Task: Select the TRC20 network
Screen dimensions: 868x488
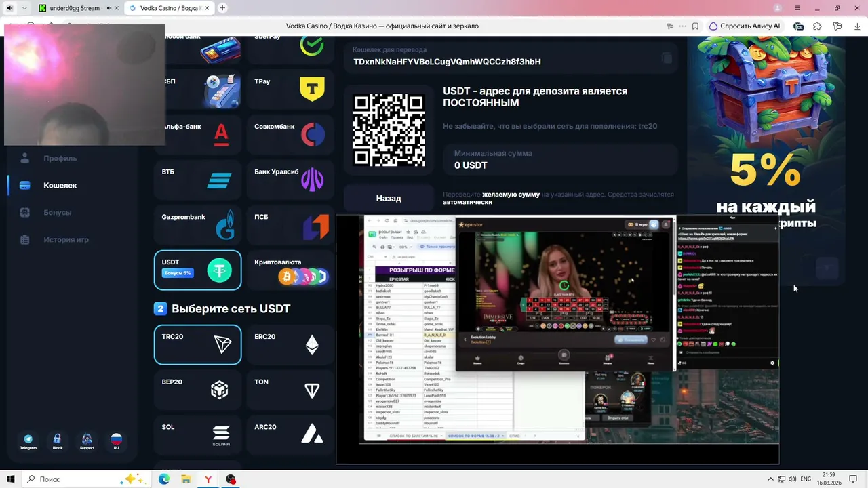Action: coord(197,345)
